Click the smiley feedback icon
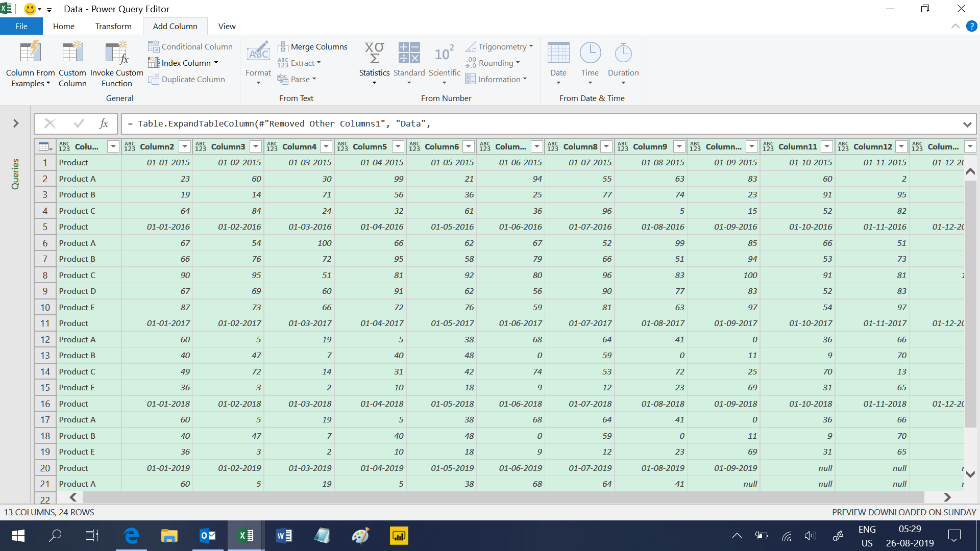Screen dimensions: 980x551 (30, 9)
